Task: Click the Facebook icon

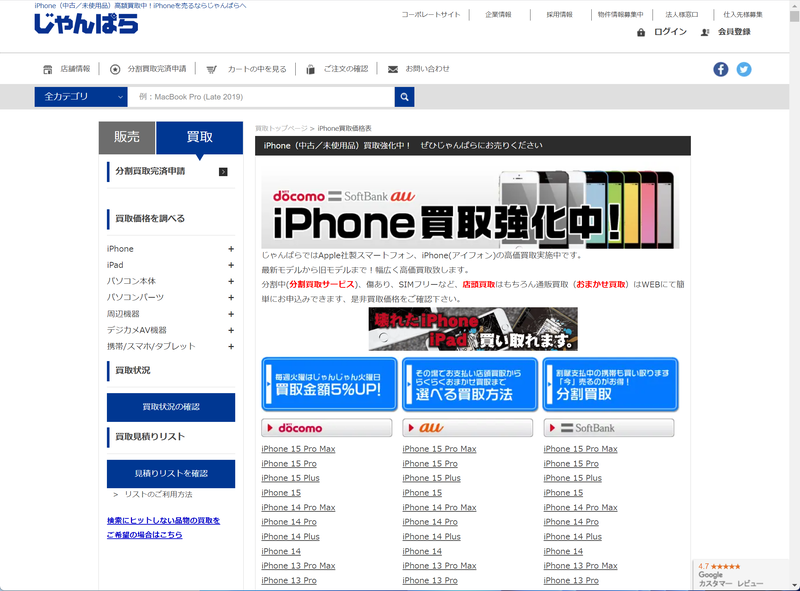Action: coord(720,69)
